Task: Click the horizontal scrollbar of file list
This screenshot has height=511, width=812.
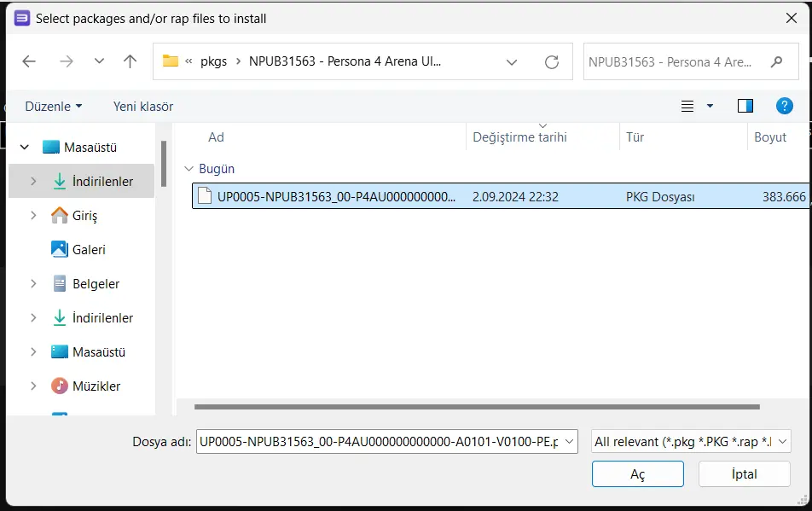Action: click(477, 407)
